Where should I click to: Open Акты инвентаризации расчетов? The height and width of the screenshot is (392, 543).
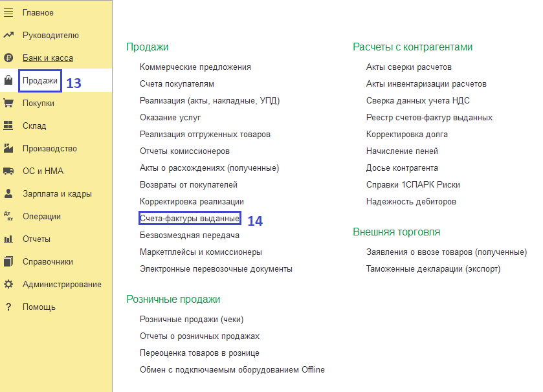tap(427, 83)
